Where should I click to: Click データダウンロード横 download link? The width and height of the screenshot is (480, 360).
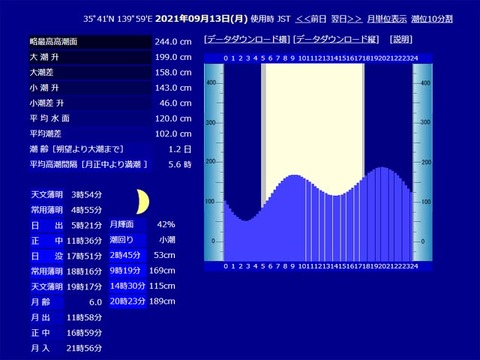point(247,39)
